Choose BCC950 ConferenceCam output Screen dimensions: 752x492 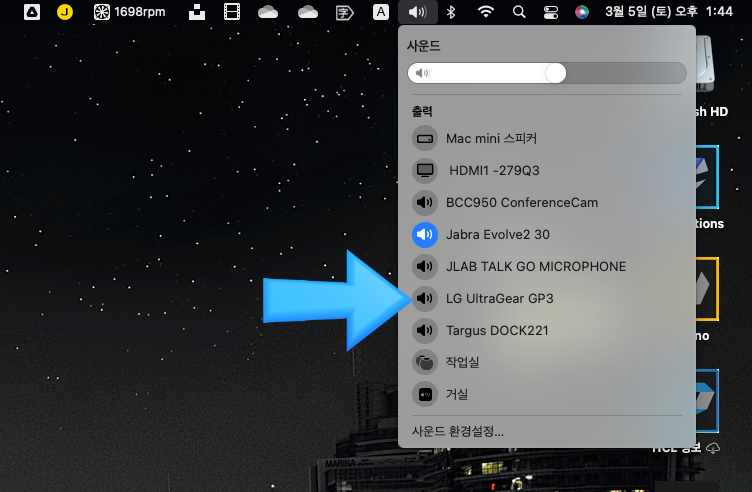[x=547, y=202]
